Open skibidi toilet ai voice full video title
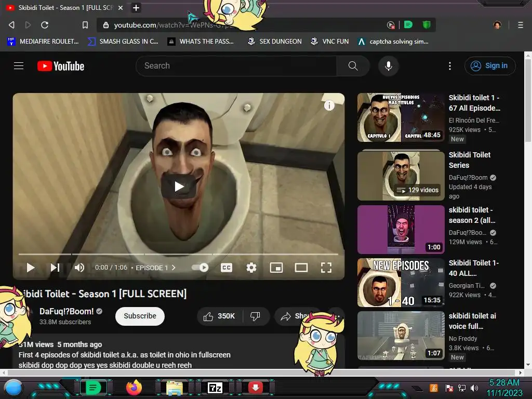 coord(472,321)
